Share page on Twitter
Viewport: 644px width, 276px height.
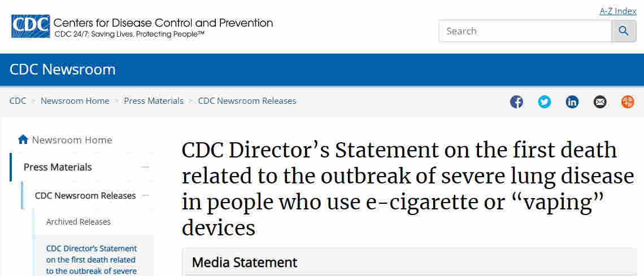[544, 102]
